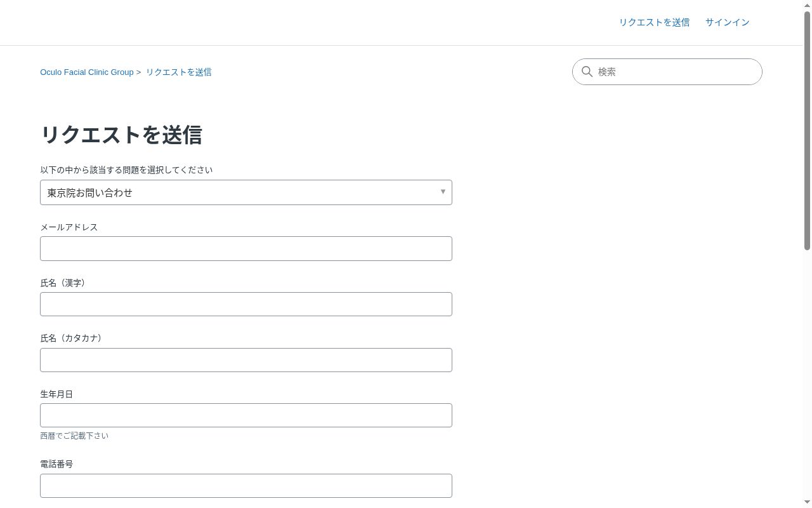
Task: Focus the 氏名（漢字） text field
Action: point(246,304)
